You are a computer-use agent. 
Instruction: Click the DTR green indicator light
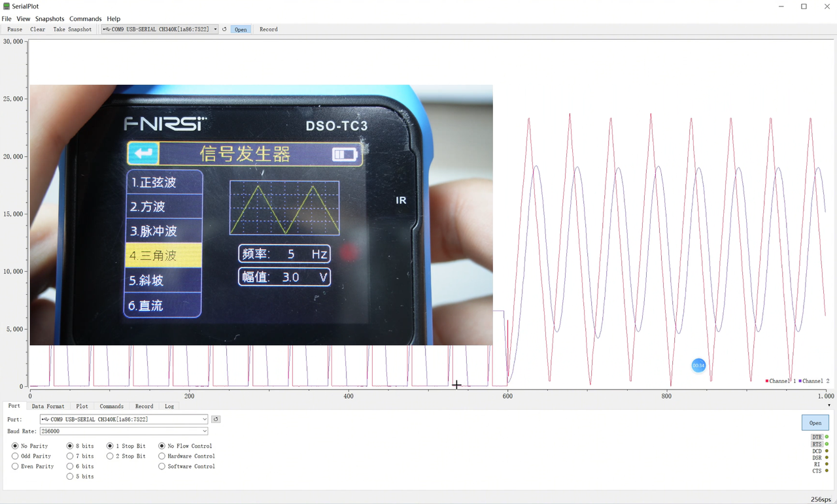(x=827, y=437)
